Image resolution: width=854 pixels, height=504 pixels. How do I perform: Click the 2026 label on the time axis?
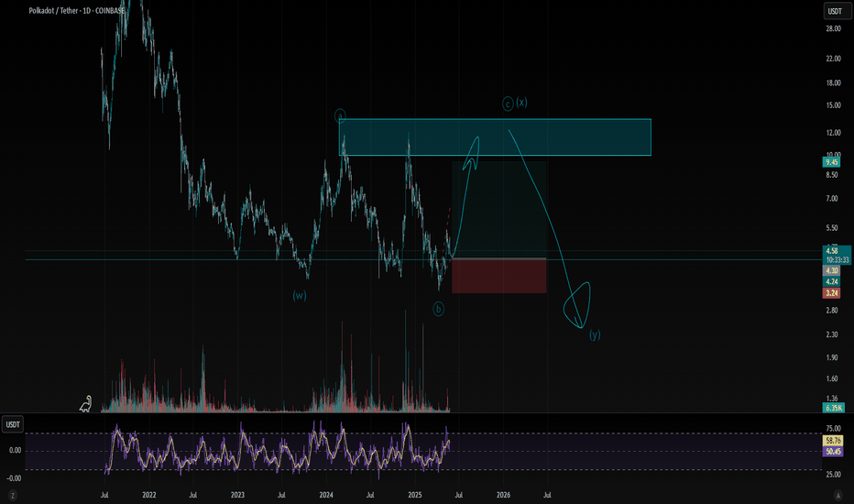coord(504,495)
